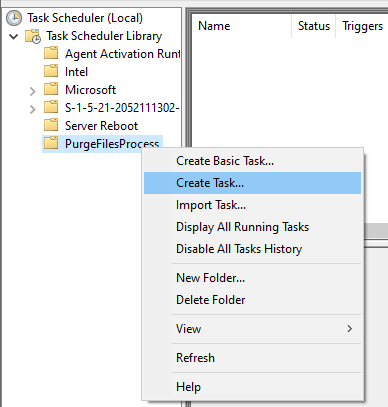Open the View submenu arrow
388x407 pixels.
[349, 329]
